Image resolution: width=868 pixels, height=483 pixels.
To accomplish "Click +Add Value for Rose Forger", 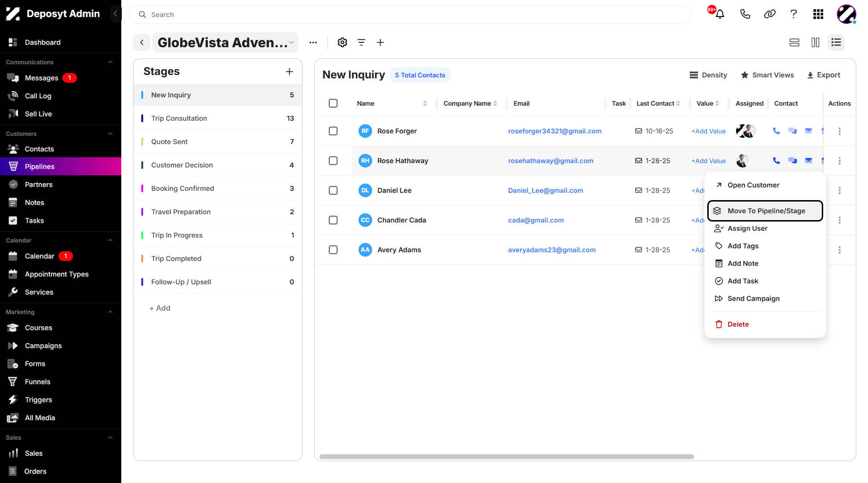I will (708, 131).
